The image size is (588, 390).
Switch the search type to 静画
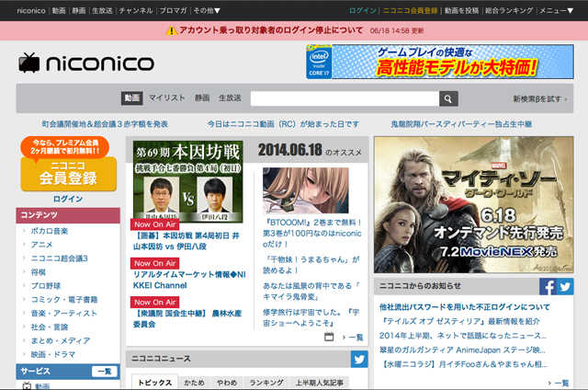(202, 98)
